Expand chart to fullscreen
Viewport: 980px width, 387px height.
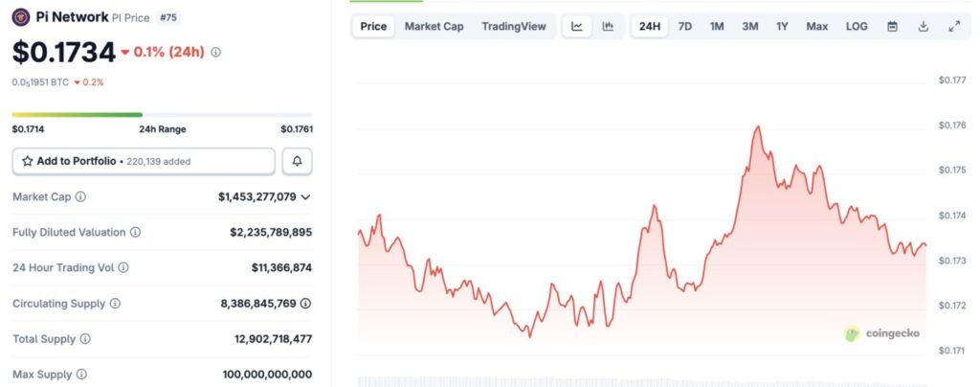[x=954, y=26]
